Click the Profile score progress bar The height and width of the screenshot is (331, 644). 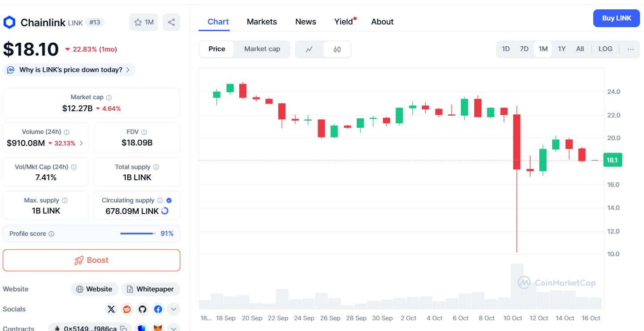click(x=138, y=234)
